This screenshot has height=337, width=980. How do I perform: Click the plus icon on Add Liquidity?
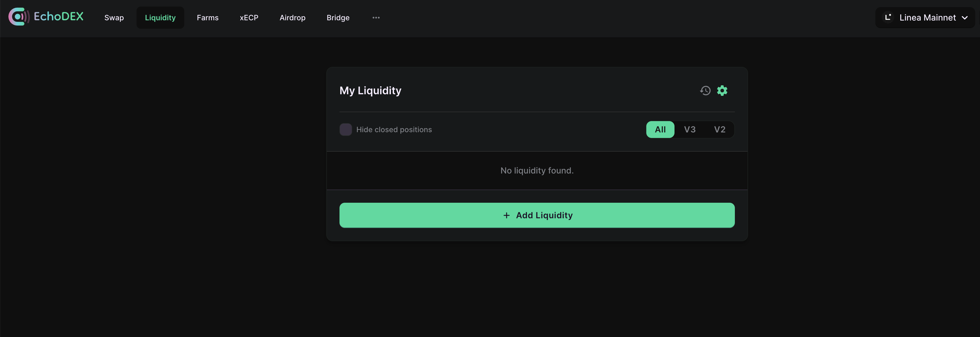(506, 215)
